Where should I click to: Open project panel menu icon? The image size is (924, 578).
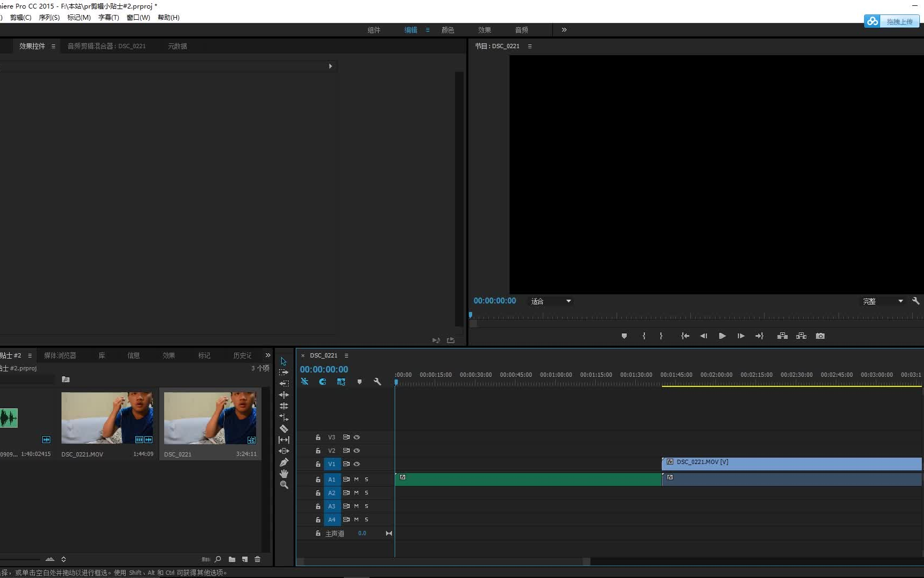29,355
